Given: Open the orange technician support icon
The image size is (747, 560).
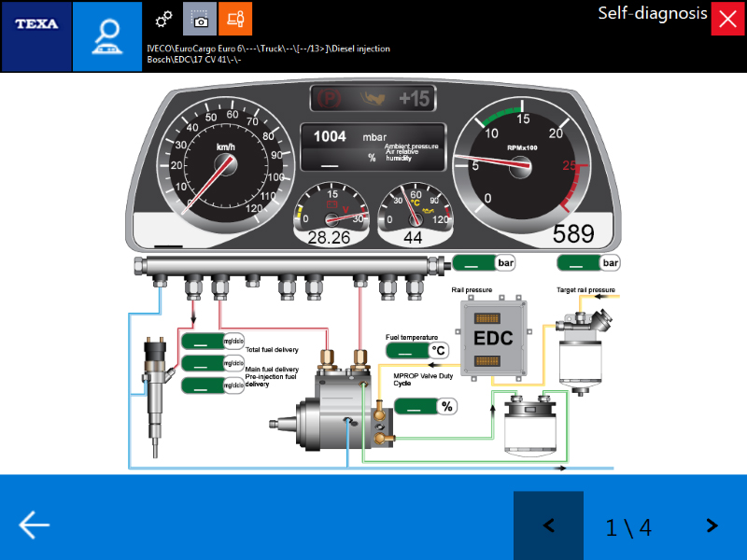Looking at the screenshot, I should pyautogui.click(x=235, y=19).
